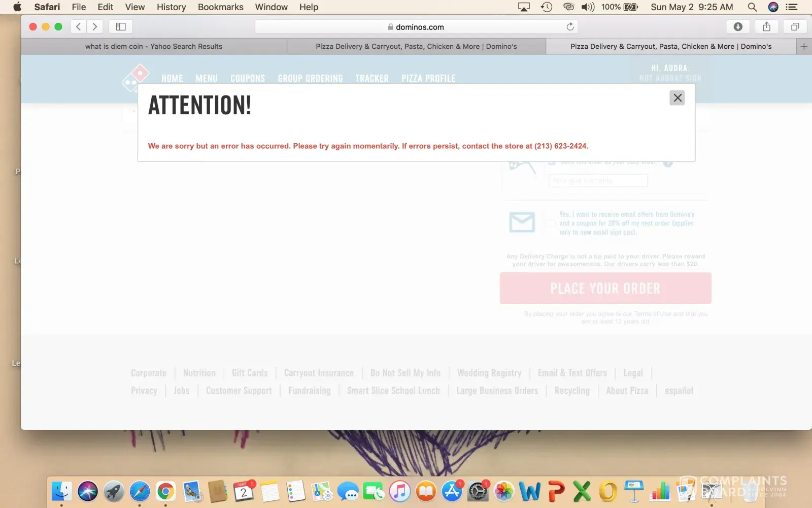Launch PowerPoint from the Dock

tap(556, 491)
